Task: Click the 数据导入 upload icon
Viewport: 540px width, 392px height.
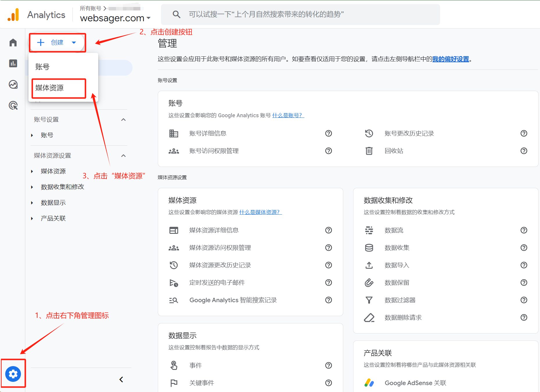Action: [369, 265]
